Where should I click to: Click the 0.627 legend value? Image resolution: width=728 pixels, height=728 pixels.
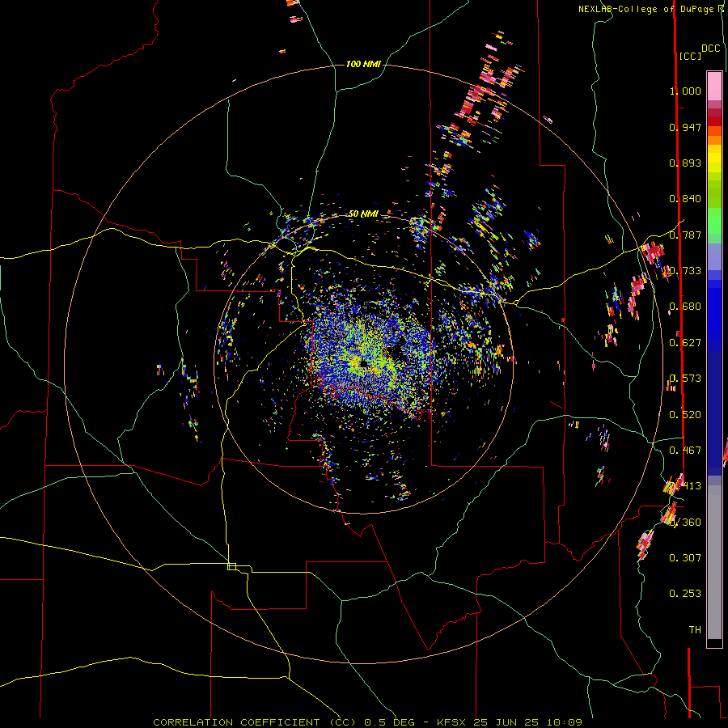(x=685, y=343)
